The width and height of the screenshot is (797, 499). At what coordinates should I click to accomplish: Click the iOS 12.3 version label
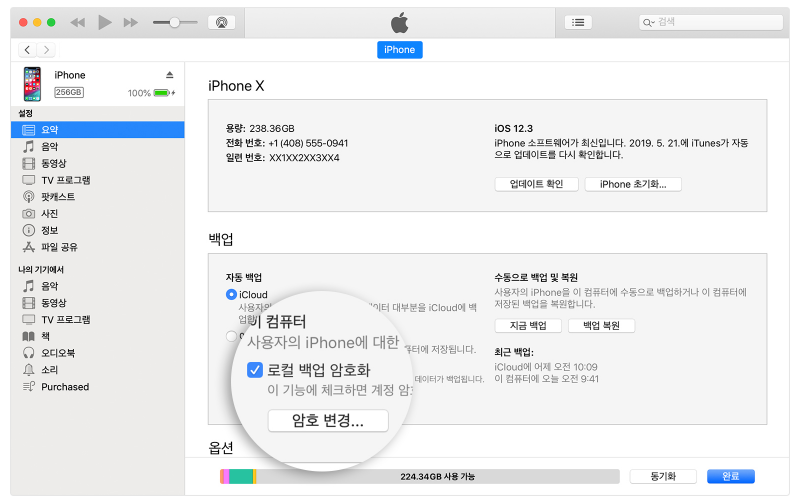point(513,128)
